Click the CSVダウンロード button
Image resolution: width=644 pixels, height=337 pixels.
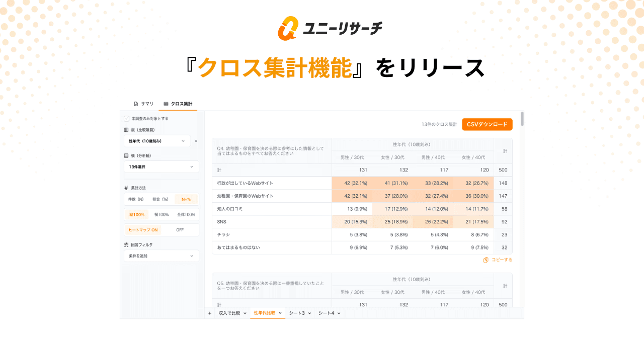point(487,124)
